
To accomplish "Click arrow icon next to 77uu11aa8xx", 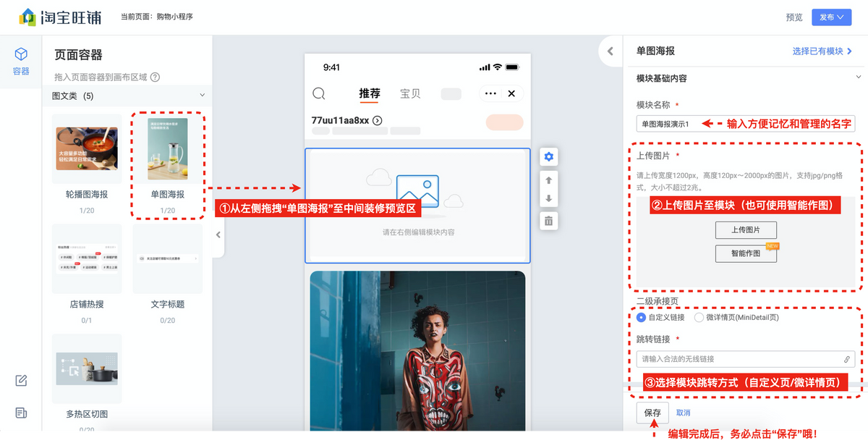I will click(377, 120).
